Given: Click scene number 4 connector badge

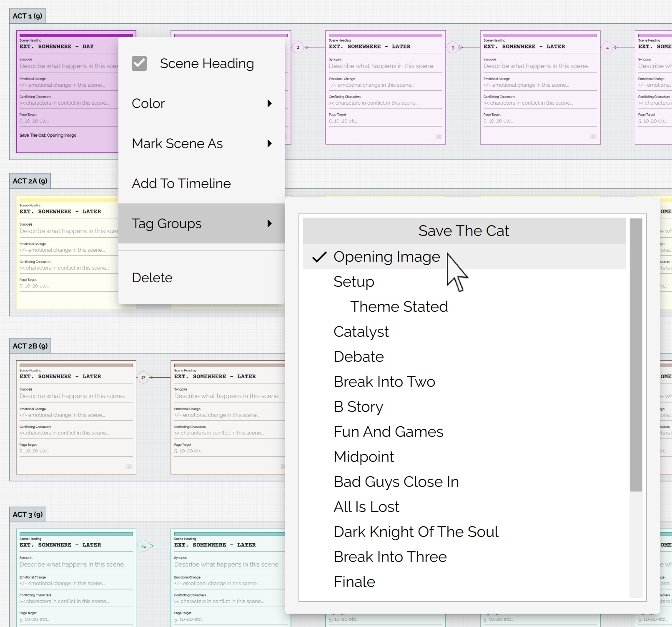Looking at the screenshot, I should point(607,48).
